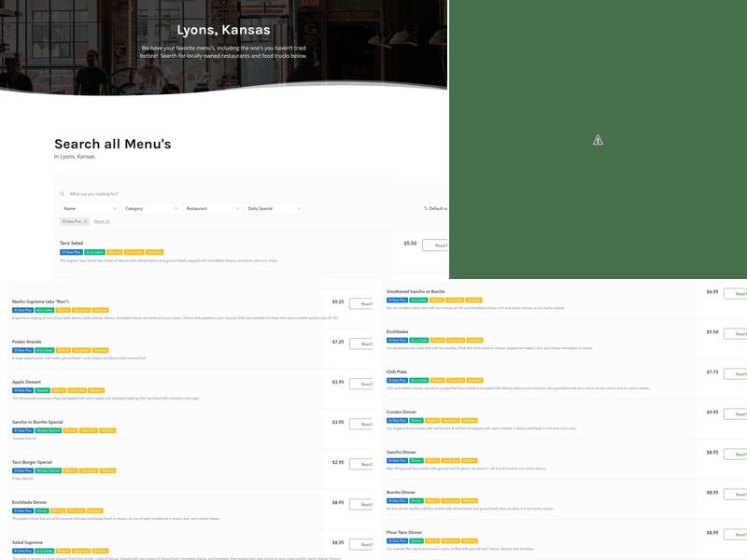The image size is (747, 560).
Task: Click the warning triangle on the green panel
Action: [x=596, y=138]
